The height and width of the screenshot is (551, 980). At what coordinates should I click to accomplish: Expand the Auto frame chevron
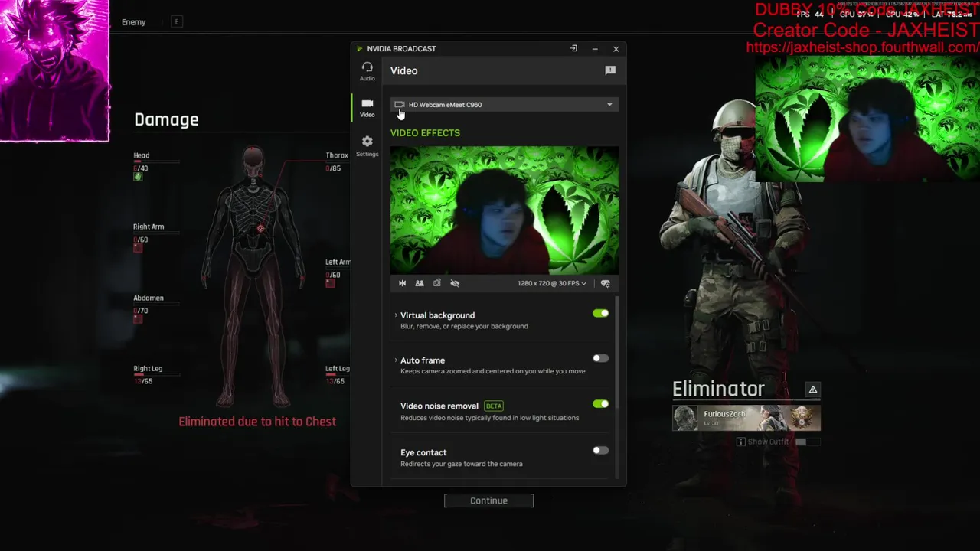coord(396,360)
